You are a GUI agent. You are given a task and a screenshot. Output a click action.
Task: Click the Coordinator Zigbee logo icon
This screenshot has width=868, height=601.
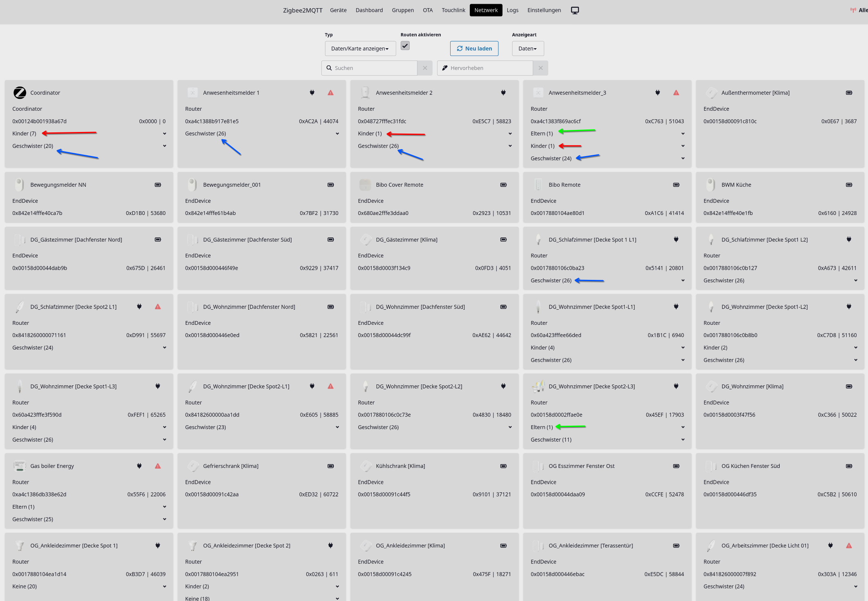pyautogui.click(x=20, y=93)
